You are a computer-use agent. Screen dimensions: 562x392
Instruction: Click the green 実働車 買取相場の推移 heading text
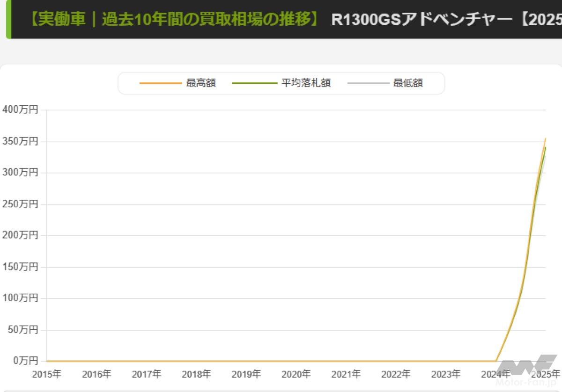pyautogui.click(x=174, y=20)
